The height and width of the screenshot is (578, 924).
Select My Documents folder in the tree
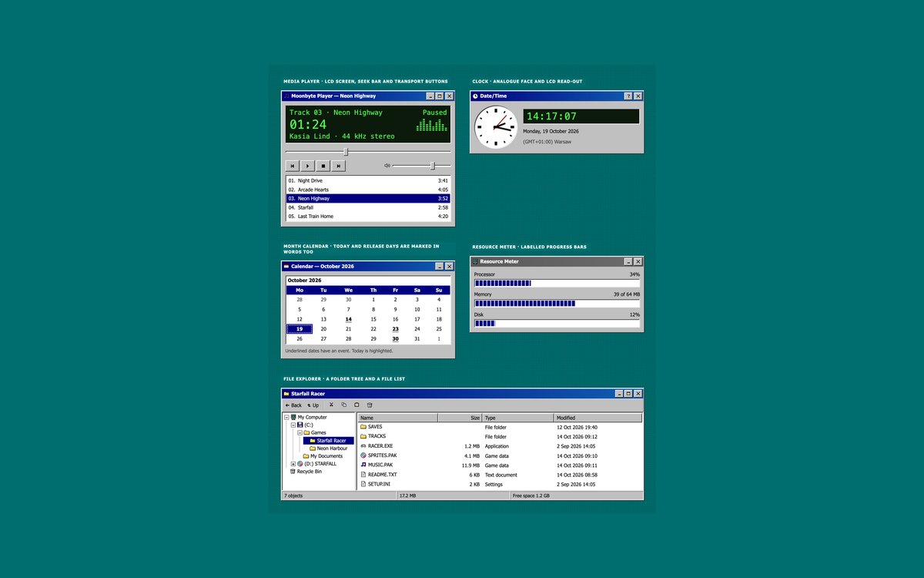tap(323, 455)
